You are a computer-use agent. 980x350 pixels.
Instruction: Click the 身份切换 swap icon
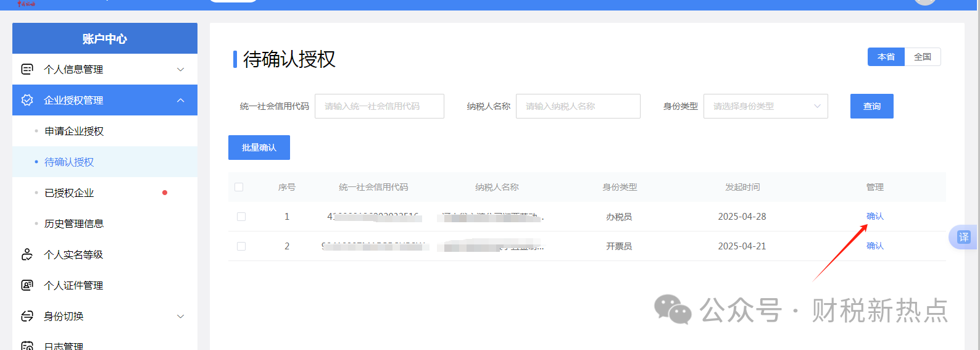(27, 316)
